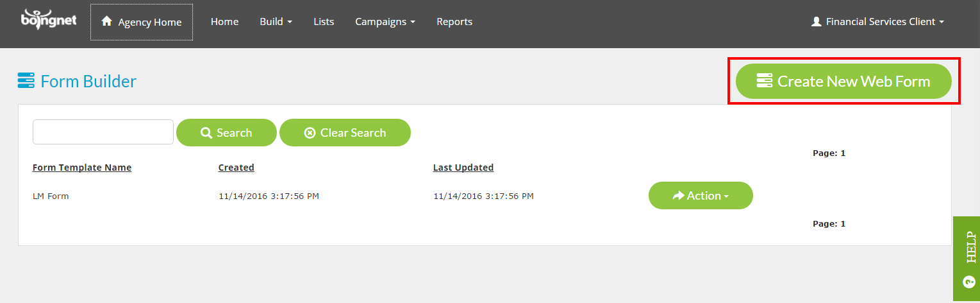
Task: Click the Form Builder stacked-bars icon
Action: pos(26,81)
